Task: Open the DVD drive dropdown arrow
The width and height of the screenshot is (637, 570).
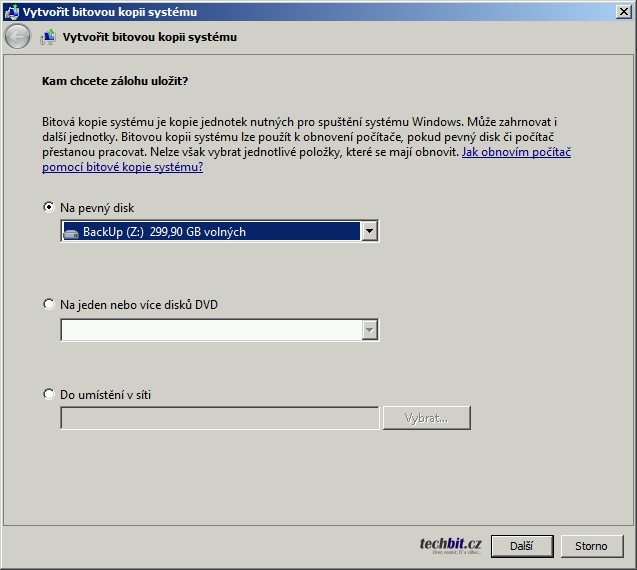Action: pyautogui.click(x=369, y=329)
